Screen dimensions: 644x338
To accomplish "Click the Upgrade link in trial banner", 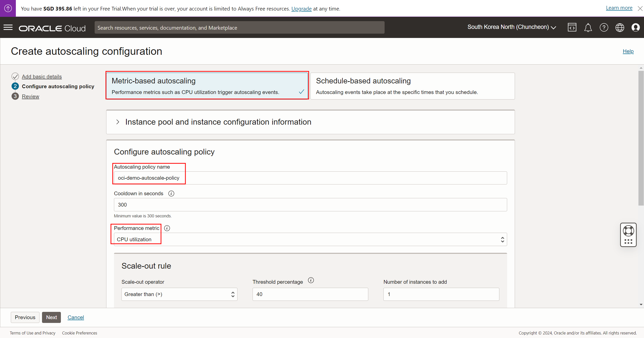I will pos(301,9).
